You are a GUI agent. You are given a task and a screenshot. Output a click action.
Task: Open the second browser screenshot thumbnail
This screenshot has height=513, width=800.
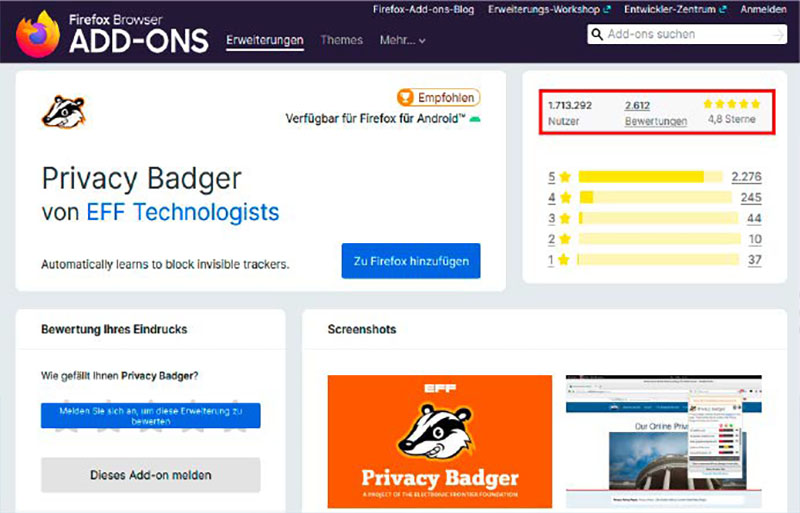[x=663, y=442]
